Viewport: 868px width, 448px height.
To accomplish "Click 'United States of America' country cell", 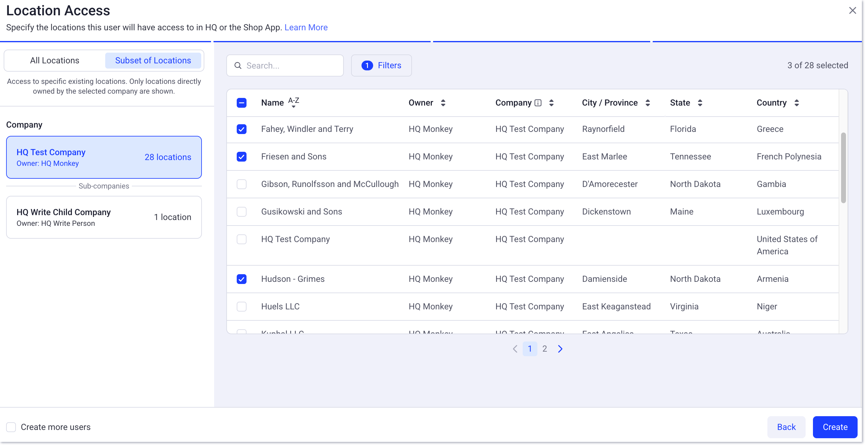I will [x=787, y=245].
